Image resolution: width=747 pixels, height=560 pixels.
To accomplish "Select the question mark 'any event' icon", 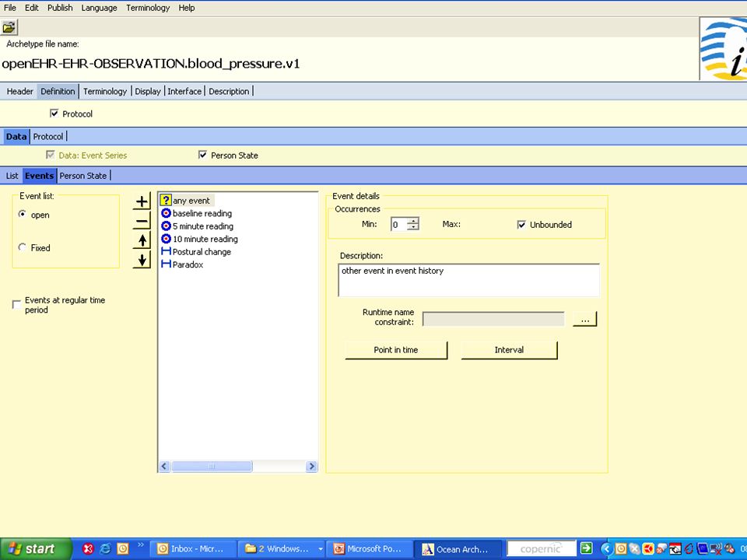I will click(165, 200).
